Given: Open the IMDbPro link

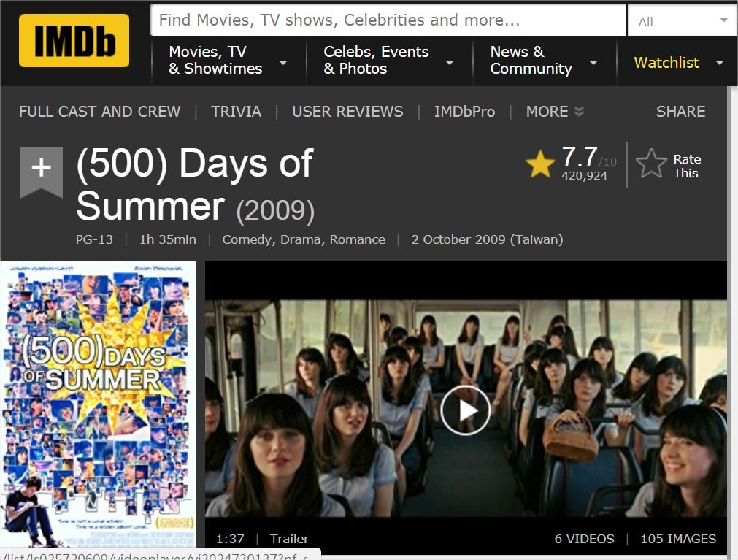Looking at the screenshot, I should 464,112.
